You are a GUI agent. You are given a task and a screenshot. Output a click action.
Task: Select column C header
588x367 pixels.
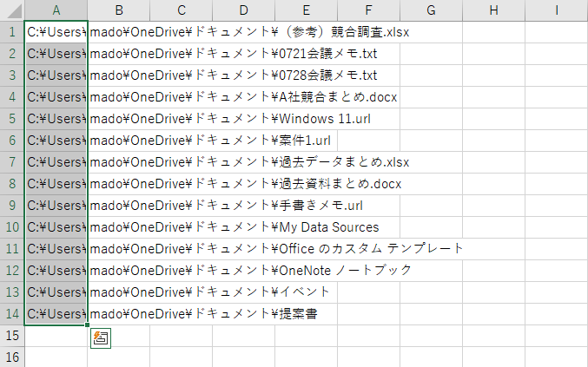tap(182, 10)
